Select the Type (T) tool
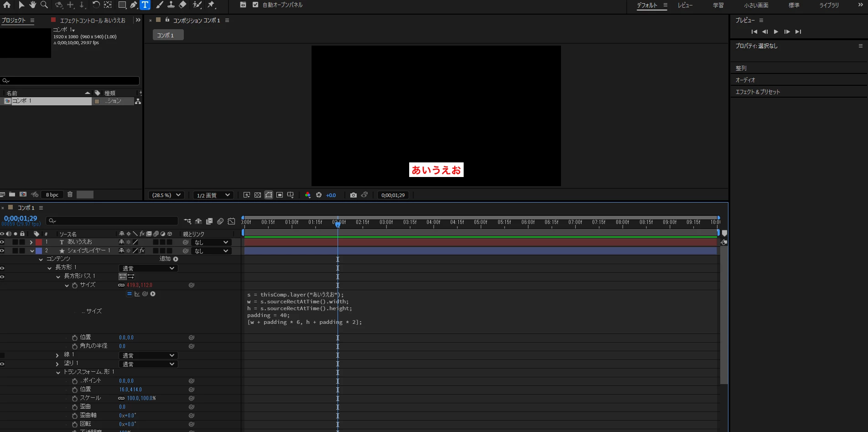Screen dimensions: 868x432 tap(145, 5)
